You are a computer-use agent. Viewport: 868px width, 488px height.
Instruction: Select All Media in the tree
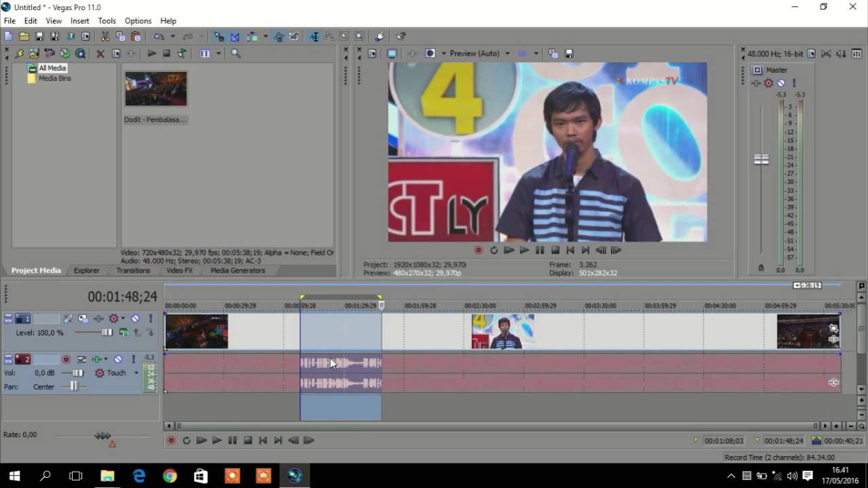(52, 68)
